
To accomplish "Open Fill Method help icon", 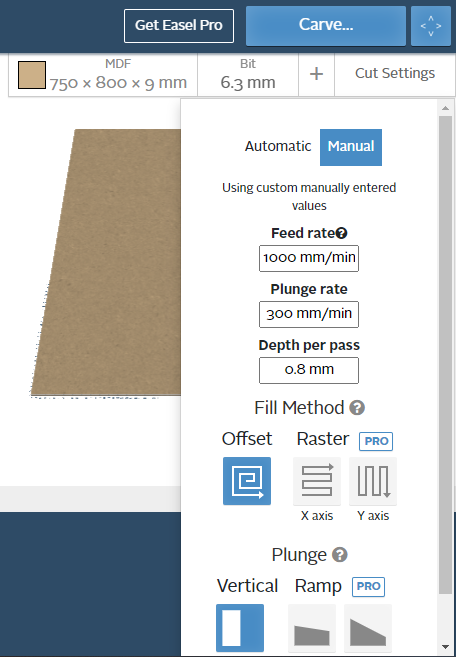I will [357, 407].
